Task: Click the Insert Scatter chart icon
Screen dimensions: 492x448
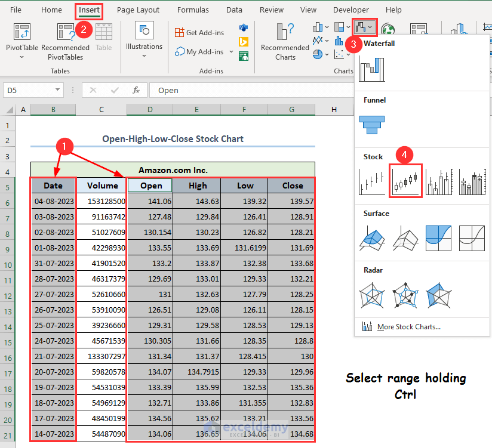Action: coord(339,54)
